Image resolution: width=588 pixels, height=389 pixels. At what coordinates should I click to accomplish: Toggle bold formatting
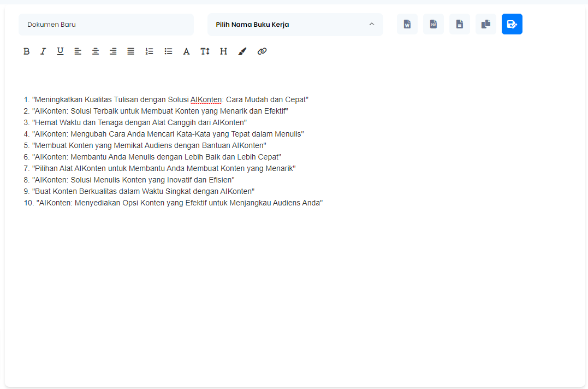26,51
